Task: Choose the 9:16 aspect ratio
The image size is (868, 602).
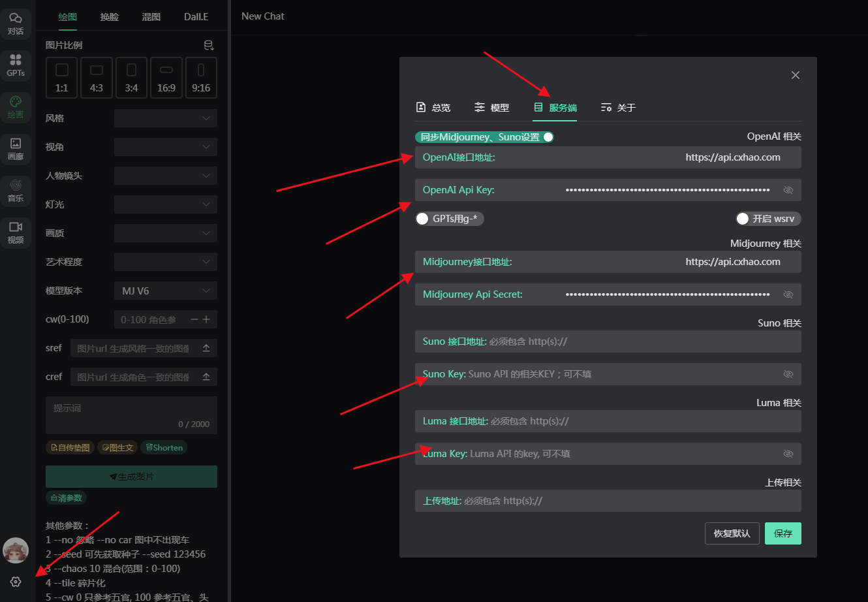Action: pos(201,78)
